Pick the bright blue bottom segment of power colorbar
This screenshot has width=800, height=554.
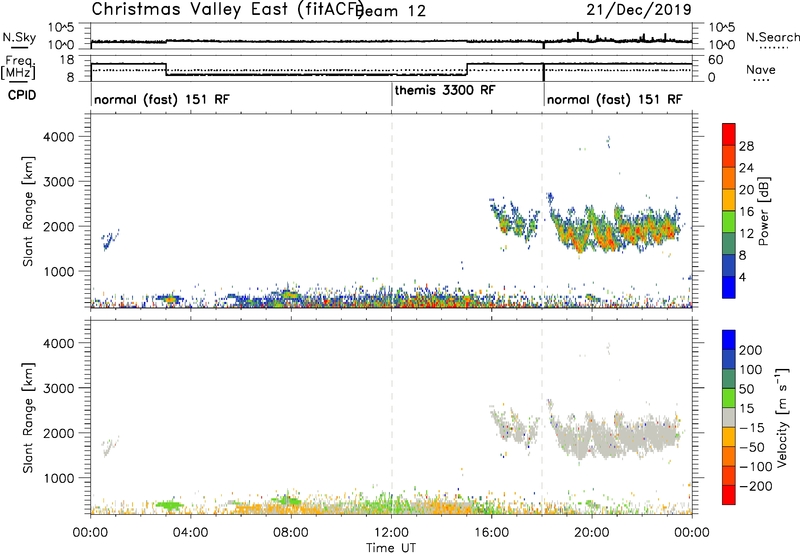pyautogui.click(x=729, y=287)
